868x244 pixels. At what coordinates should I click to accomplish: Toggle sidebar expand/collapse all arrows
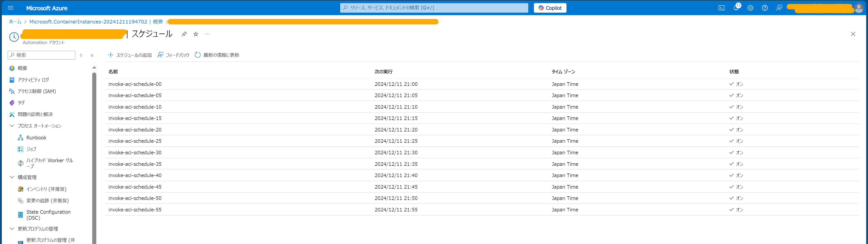click(81, 55)
